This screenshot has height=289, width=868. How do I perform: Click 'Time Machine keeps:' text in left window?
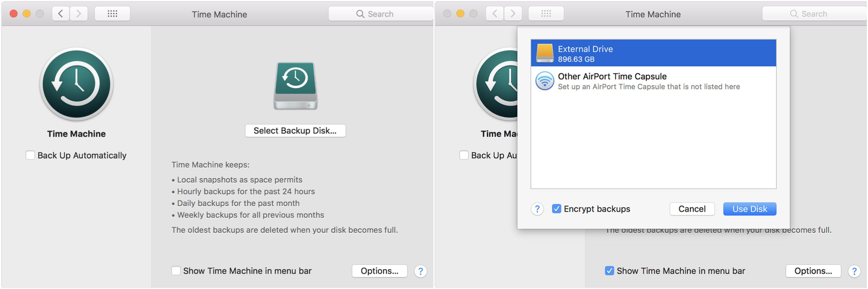pos(211,165)
